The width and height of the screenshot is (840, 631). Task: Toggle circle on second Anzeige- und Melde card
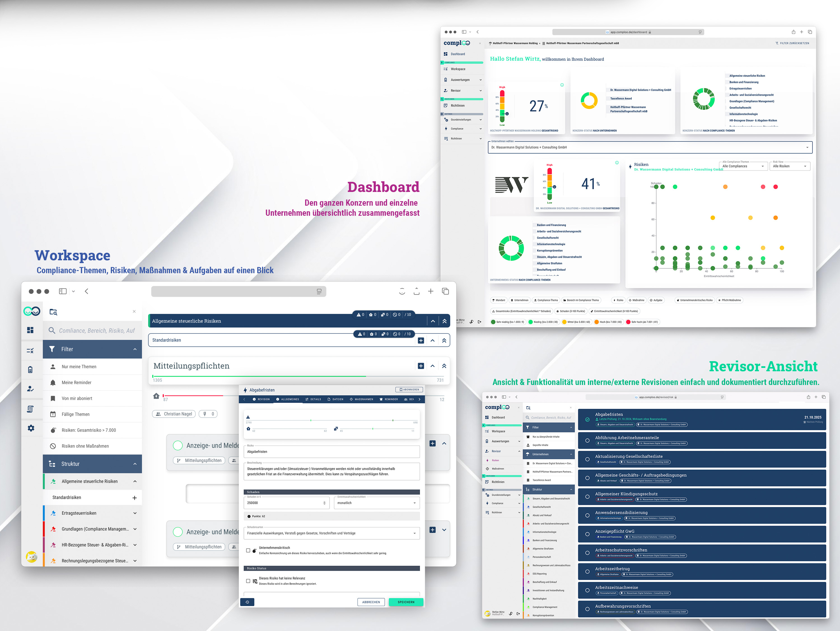[178, 532]
